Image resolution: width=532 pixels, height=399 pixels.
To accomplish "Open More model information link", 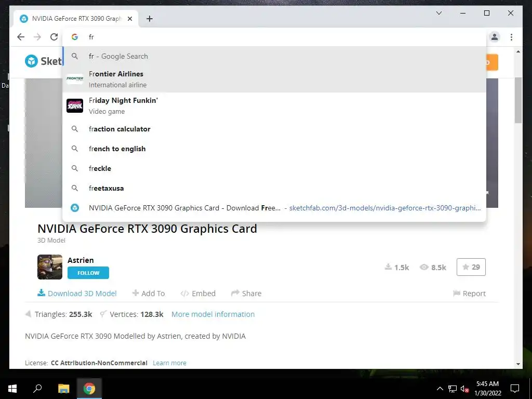I will pyautogui.click(x=213, y=314).
